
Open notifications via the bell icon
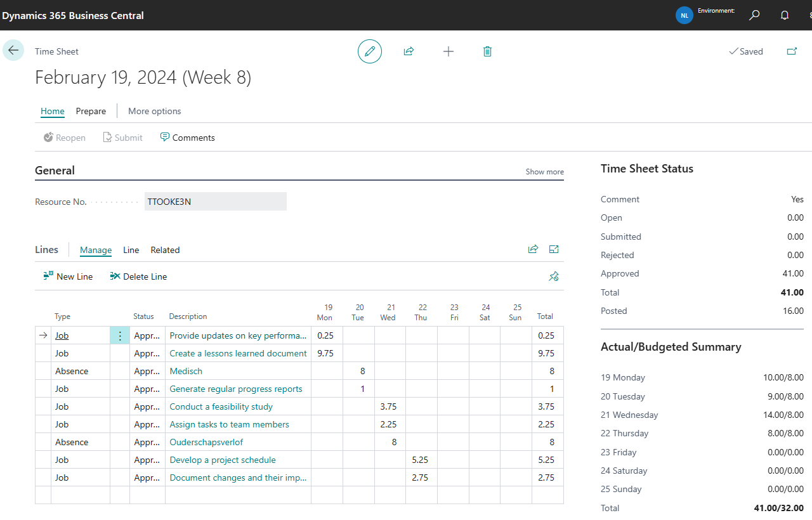pos(785,15)
